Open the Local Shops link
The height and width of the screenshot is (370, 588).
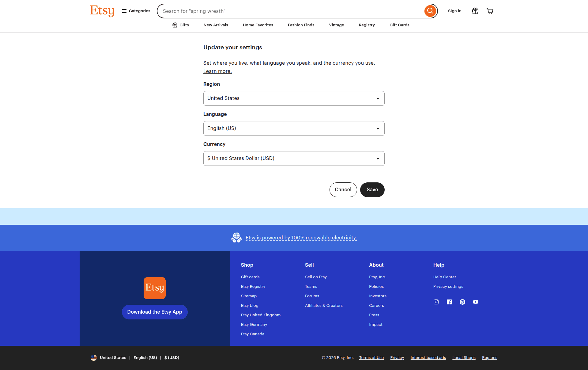click(x=464, y=358)
